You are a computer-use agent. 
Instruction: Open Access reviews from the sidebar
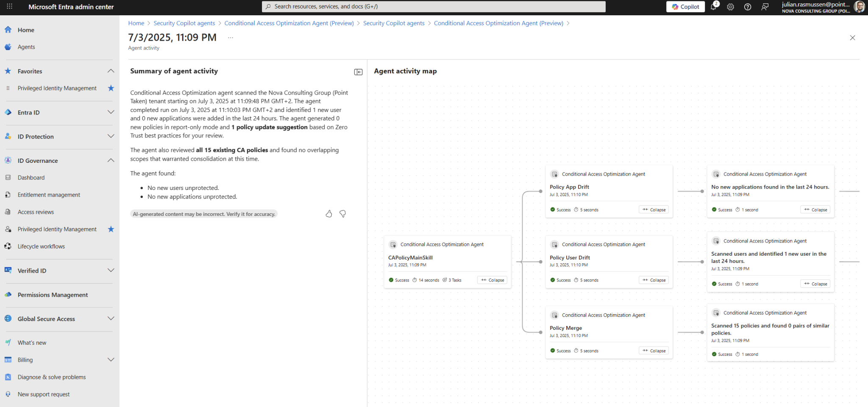pos(36,212)
